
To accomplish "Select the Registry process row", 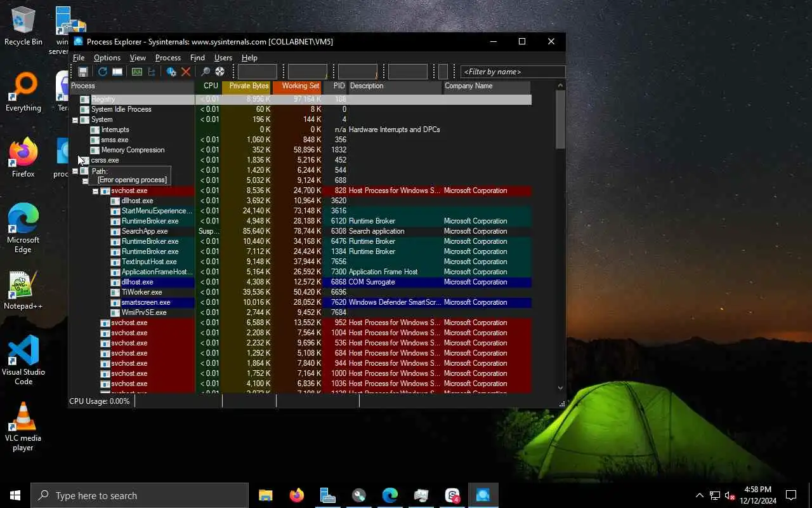I will [x=300, y=99].
